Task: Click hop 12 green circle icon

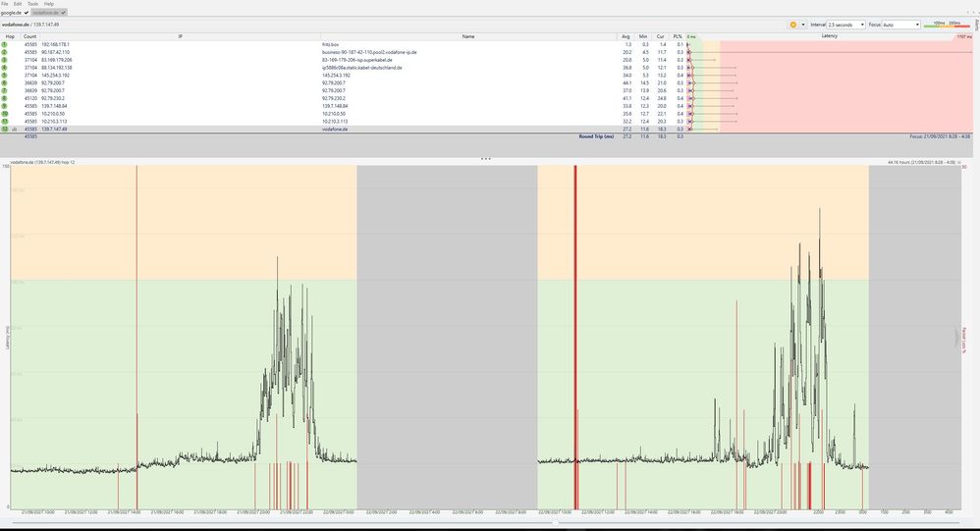Action: 4,130
